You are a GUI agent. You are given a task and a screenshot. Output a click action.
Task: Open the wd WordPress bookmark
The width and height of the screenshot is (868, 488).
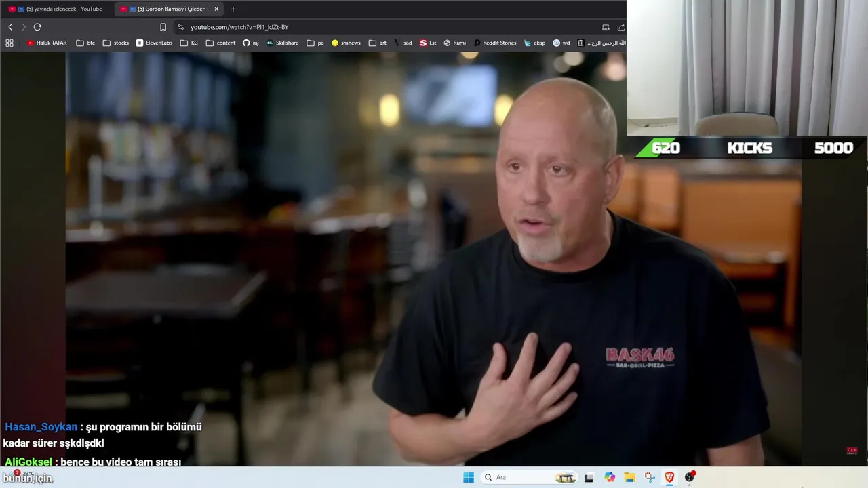[561, 43]
